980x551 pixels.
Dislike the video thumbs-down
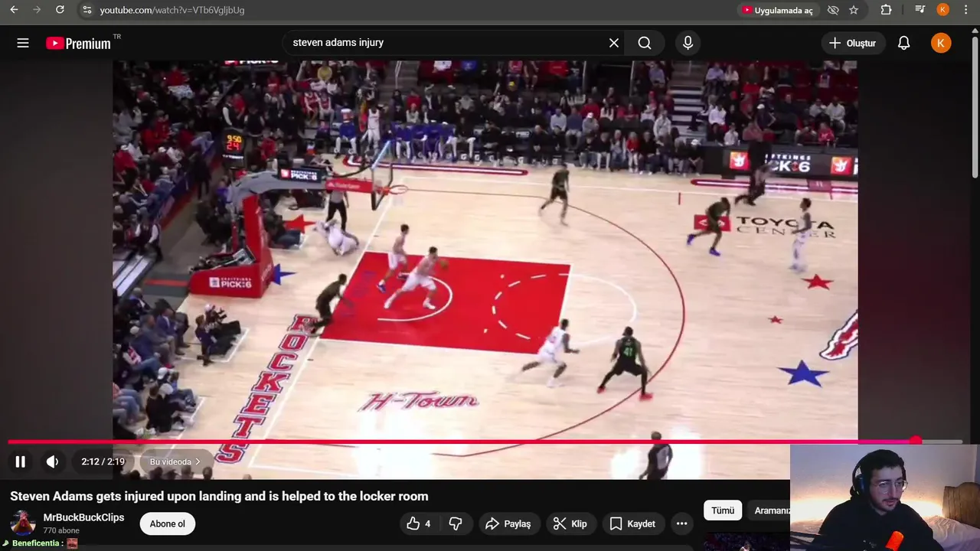pos(456,523)
